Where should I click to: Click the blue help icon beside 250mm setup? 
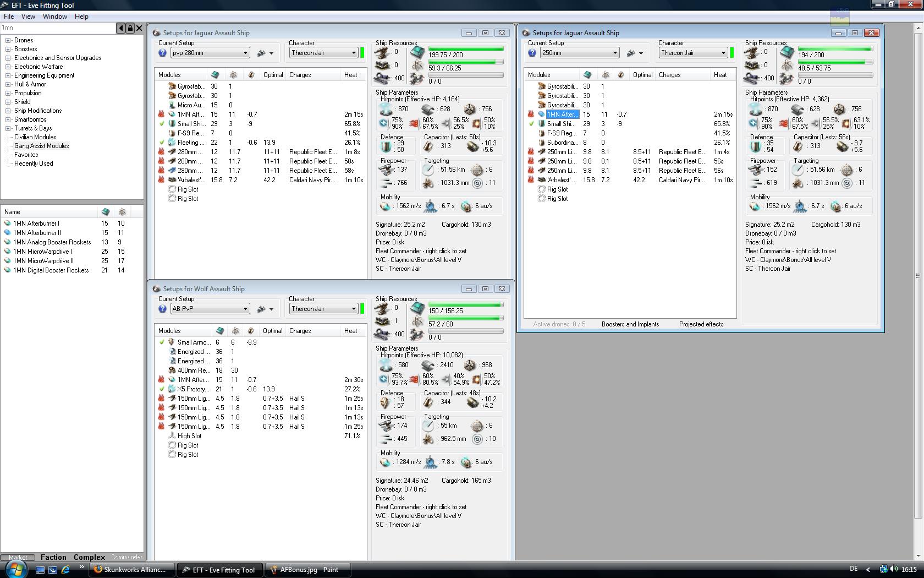(532, 53)
